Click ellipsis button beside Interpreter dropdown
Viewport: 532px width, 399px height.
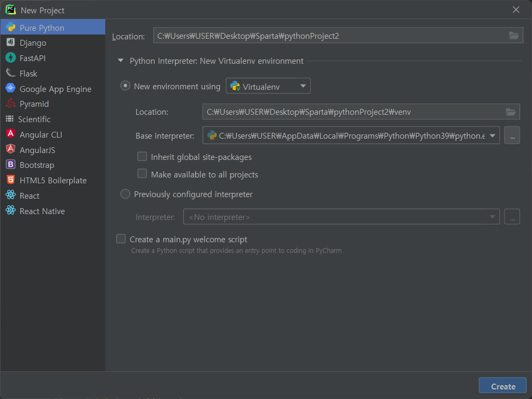coord(512,217)
